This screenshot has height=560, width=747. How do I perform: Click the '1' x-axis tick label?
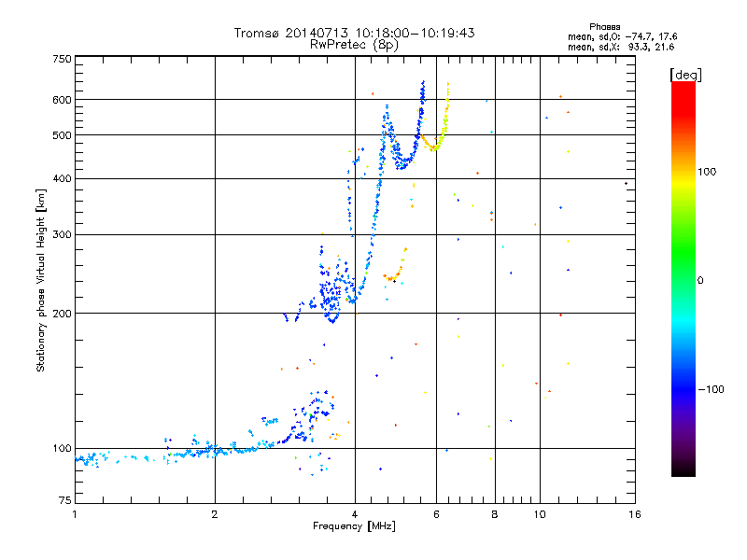pos(75,514)
